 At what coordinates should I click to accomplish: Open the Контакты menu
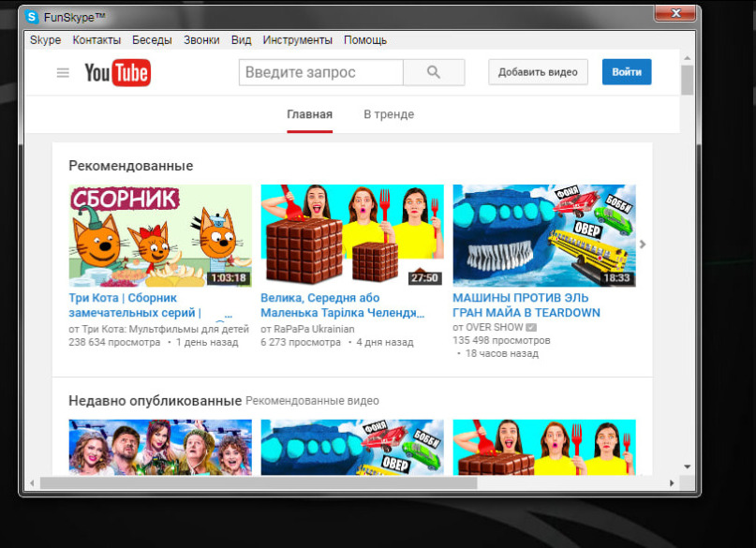(x=96, y=40)
